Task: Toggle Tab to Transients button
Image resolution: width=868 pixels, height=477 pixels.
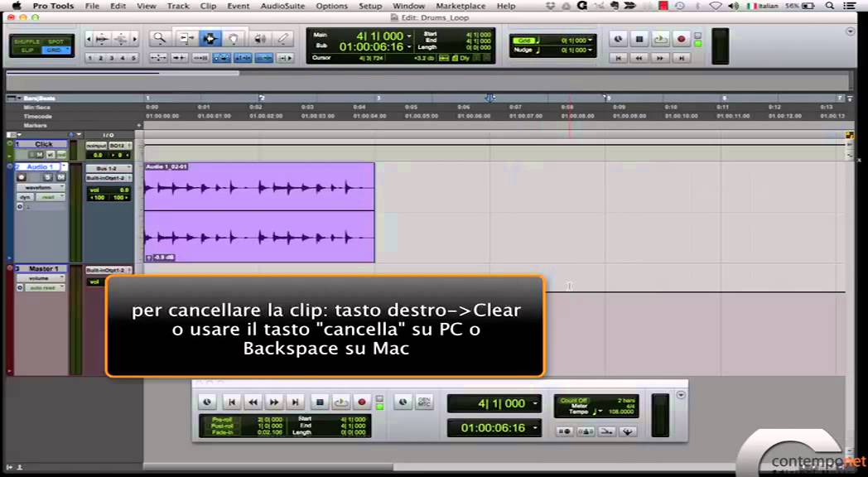Action: click(180, 57)
